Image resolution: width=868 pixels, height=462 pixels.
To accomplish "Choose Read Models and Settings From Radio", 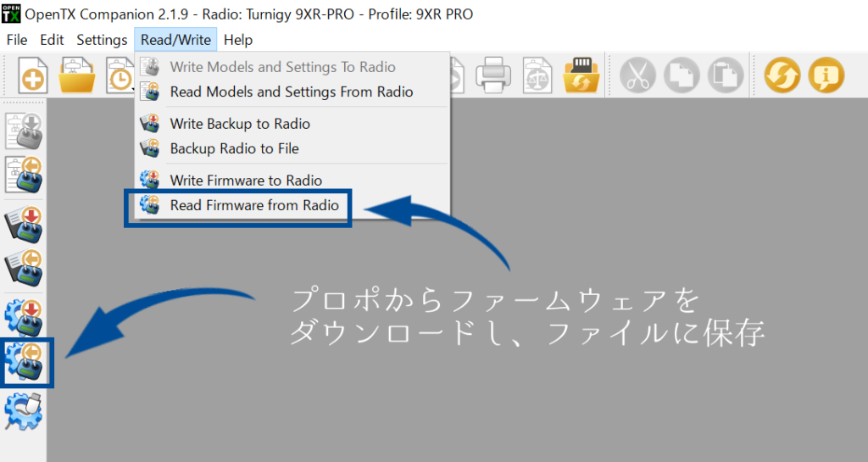I will pyautogui.click(x=292, y=92).
